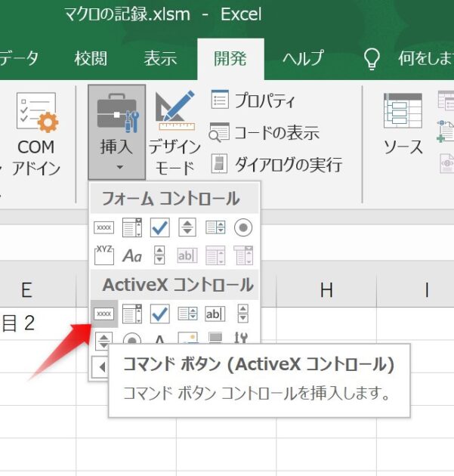
Task: Insert Form Control Group Box (XYZ)
Action: pos(104,255)
